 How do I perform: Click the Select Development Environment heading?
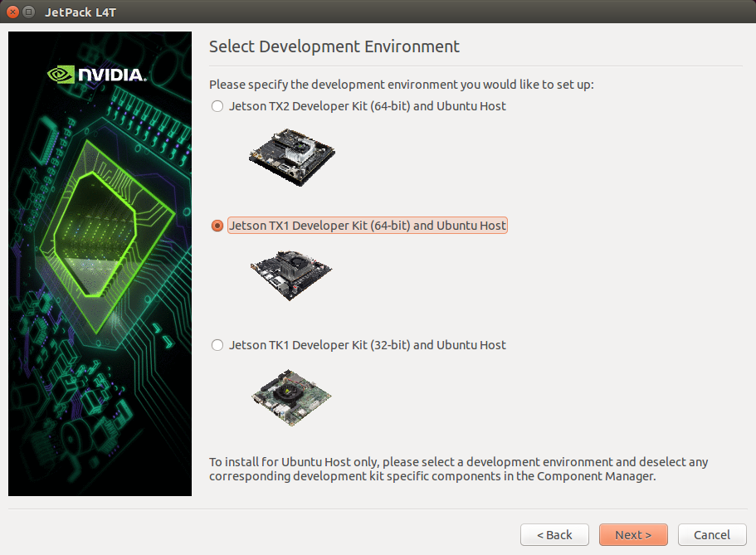click(334, 46)
